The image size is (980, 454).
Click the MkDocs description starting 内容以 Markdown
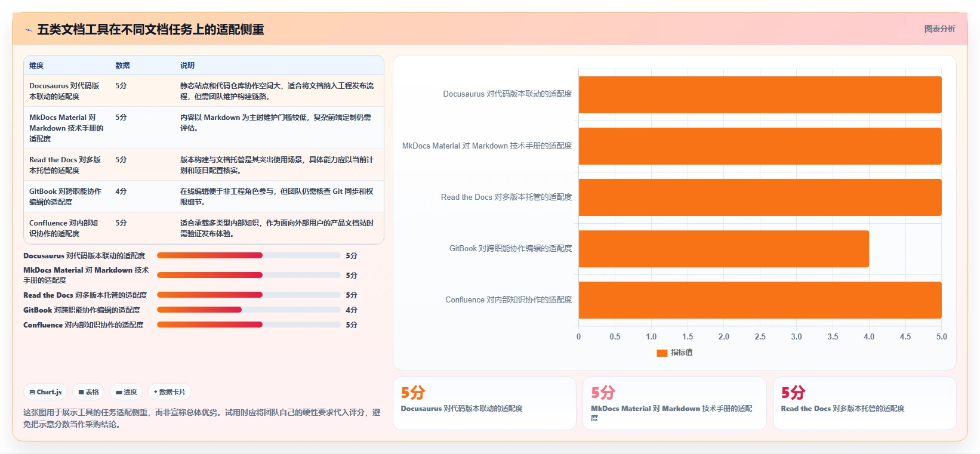click(276, 122)
